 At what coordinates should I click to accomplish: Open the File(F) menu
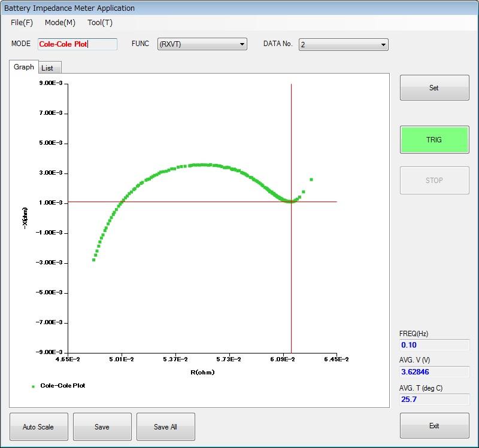pos(22,23)
